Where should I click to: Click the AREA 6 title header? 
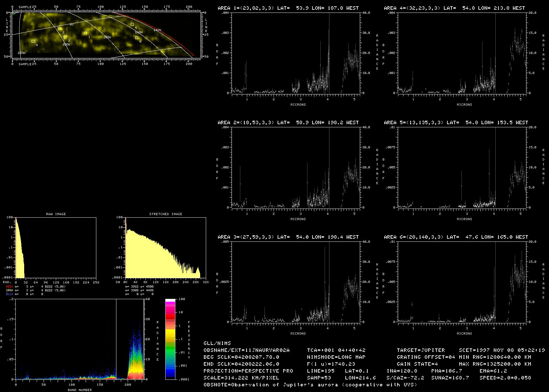coord(456,237)
